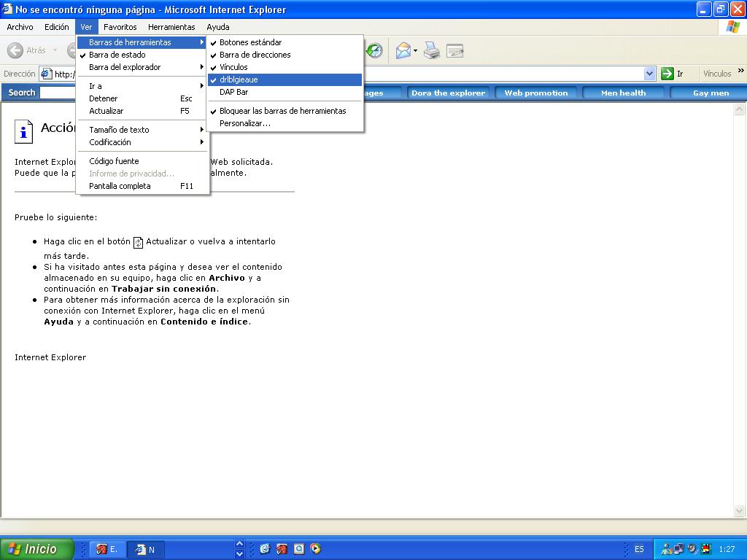Toggle Vínculos toolbar option
The image size is (747, 560).
pos(285,67)
